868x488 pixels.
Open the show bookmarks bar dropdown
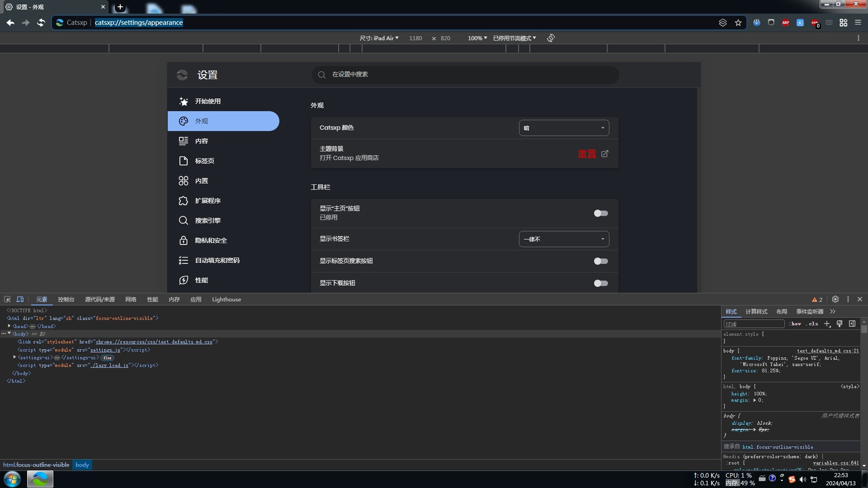click(x=564, y=239)
